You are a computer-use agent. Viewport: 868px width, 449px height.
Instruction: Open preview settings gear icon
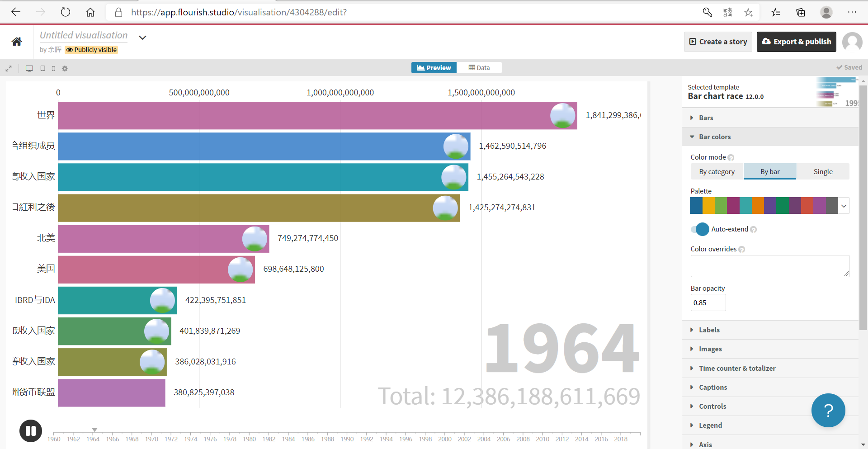pyautogui.click(x=65, y=68)
